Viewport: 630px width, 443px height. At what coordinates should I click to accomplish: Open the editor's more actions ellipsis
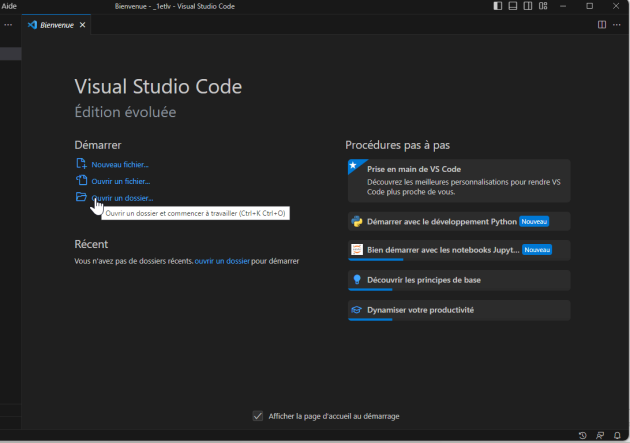pos(617,24)
